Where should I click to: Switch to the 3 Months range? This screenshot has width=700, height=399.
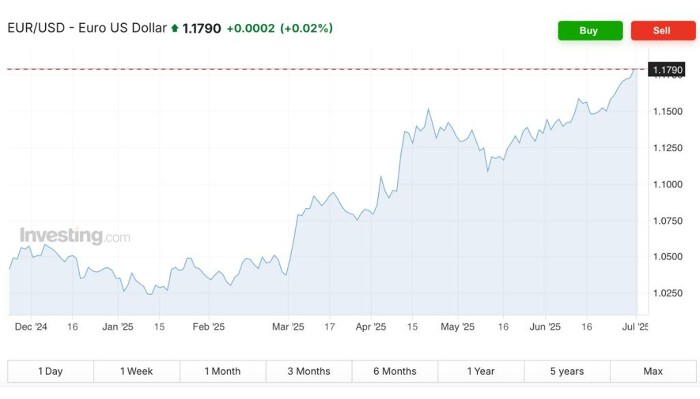309,371
